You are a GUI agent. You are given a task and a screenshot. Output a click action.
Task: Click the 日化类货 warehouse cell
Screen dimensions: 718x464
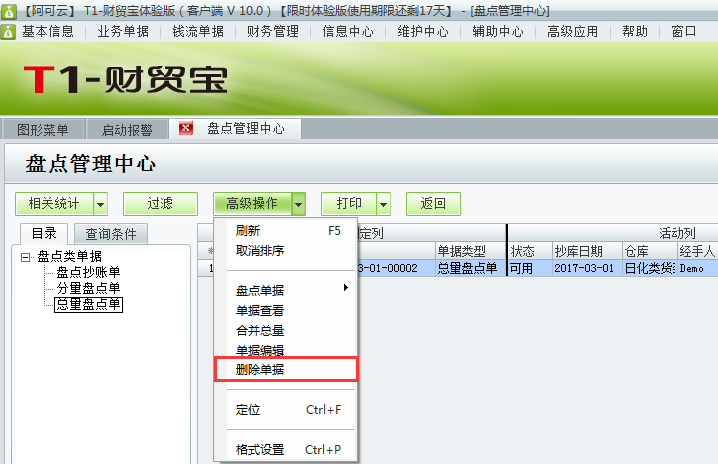tap(649, 268)
